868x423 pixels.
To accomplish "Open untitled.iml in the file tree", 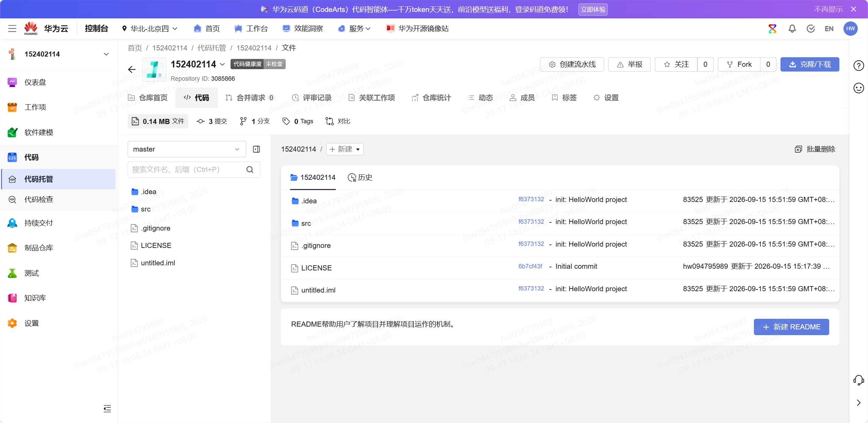I will 153,263.
